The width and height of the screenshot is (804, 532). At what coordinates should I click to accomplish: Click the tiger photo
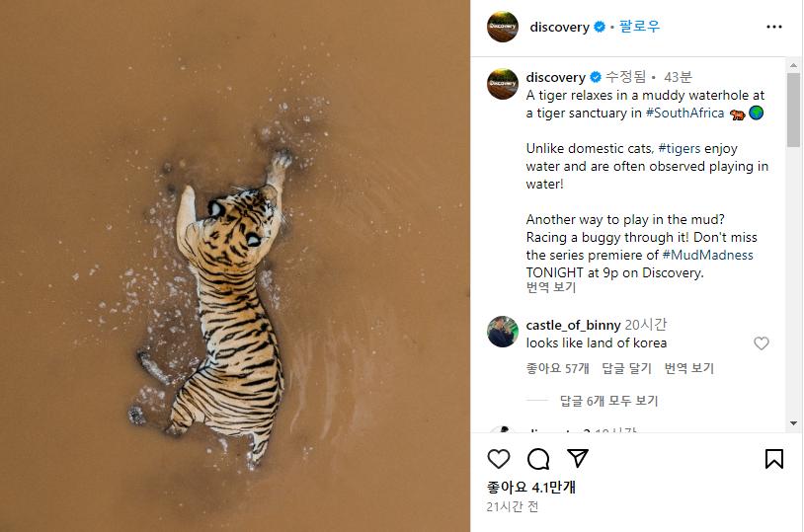[235, 266]
